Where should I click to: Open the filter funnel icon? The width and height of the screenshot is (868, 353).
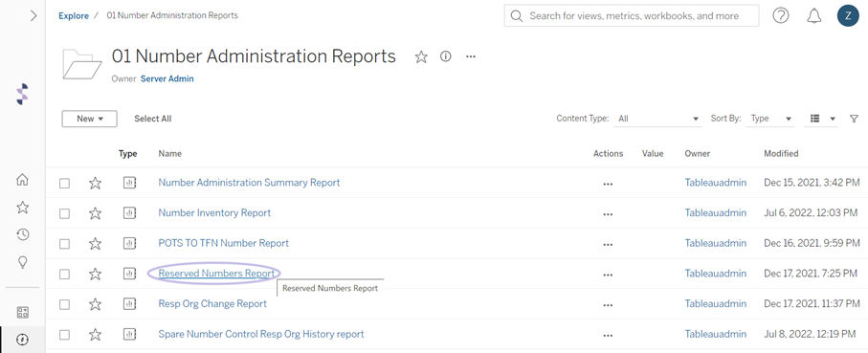855,119
